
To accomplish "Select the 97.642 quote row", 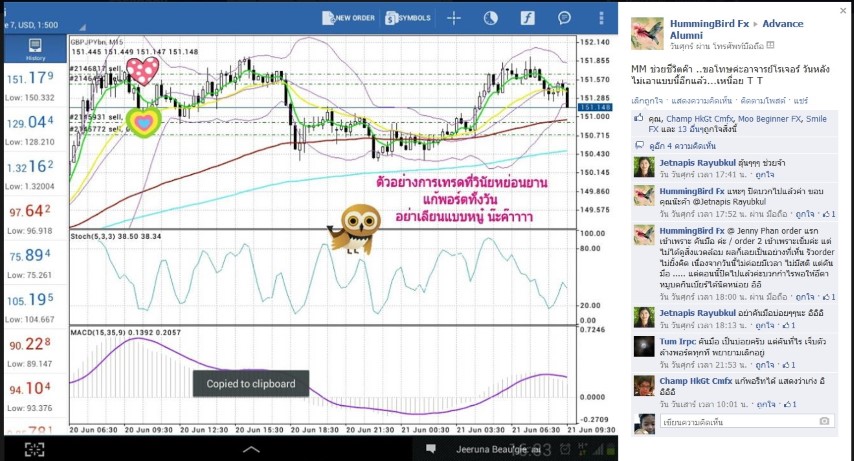I will click(35, 218).
